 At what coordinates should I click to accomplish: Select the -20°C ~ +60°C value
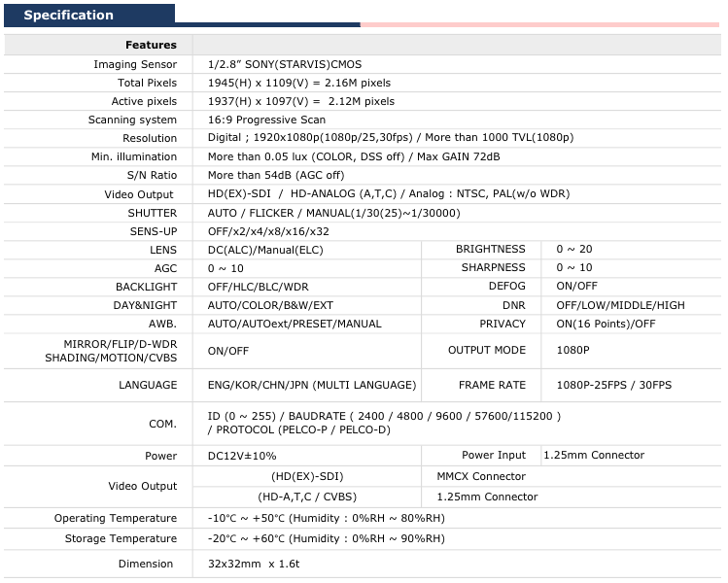pos(327,539)
